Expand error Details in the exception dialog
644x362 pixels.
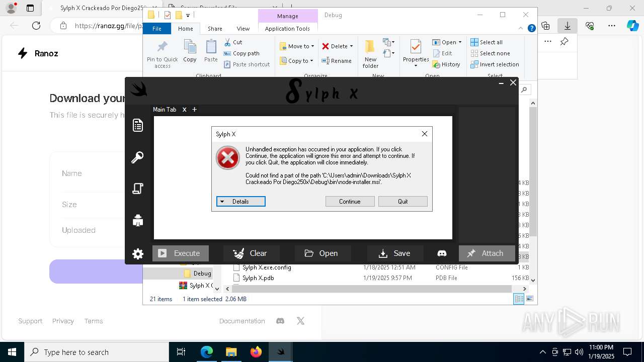pos(240,202)
